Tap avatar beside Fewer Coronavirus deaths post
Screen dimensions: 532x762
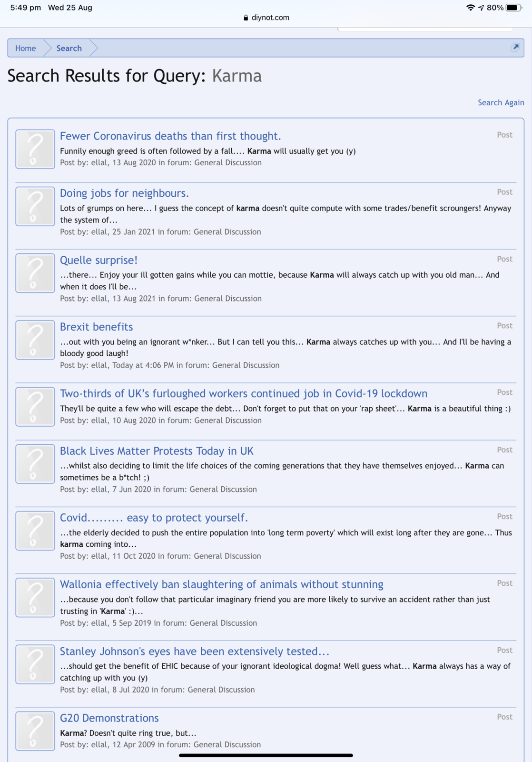[x=35, y=149]
